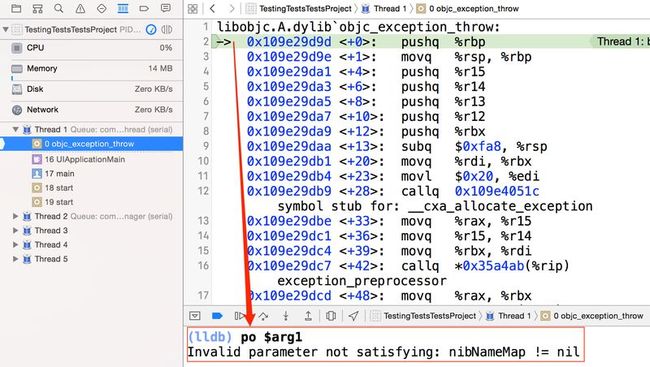650x367 pixels.
Task: Continue program execution
Action: (x=240, y=316)
